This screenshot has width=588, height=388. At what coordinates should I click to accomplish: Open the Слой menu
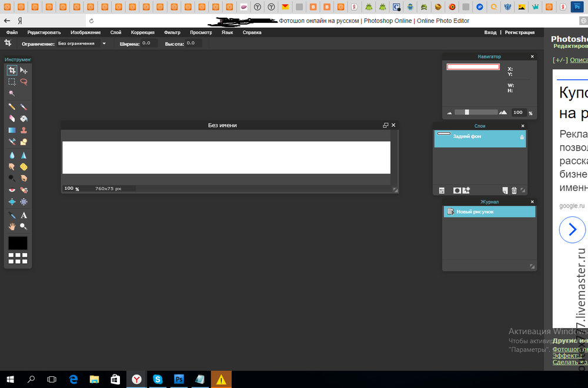pos(116,32)
